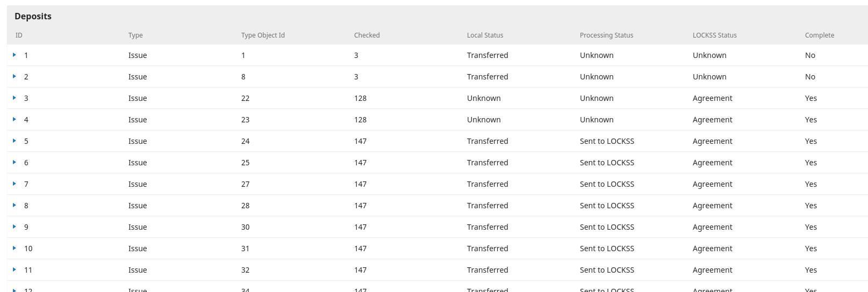Expand the row for deposit ID 2
The height and width of the screenshot is (292, 868).
[15, 76]
